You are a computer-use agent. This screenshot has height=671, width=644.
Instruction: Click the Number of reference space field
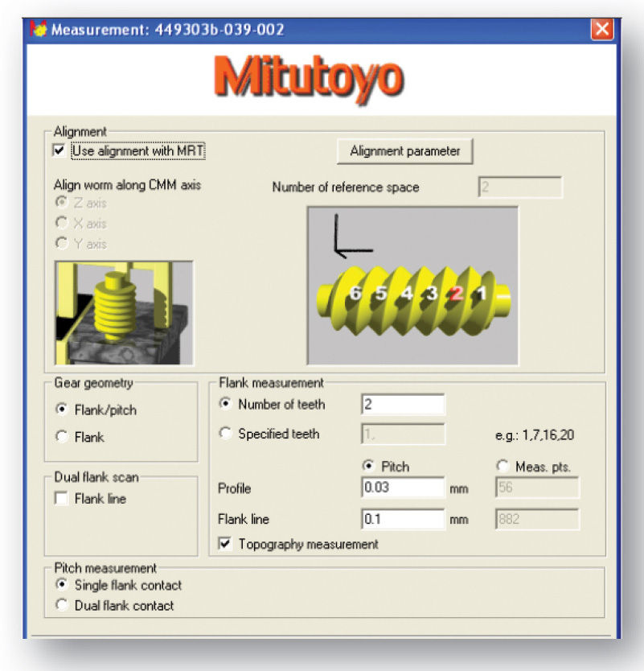(520, 187)
